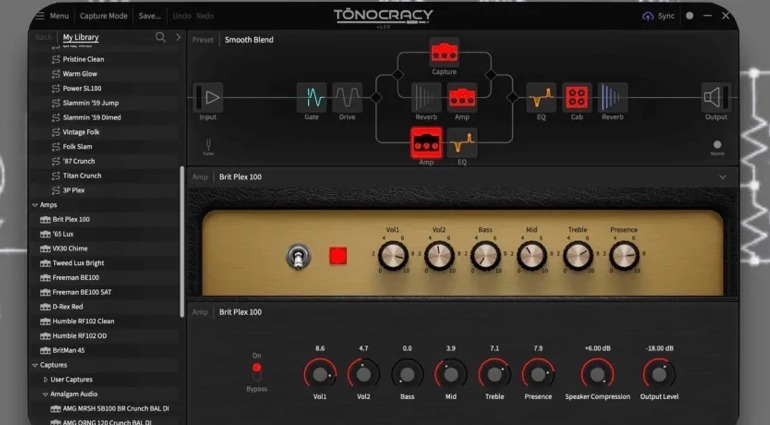Select the EQ block after the mixer
The width and height of the screenshot is (770, 425).
click(x=541, y=97)
